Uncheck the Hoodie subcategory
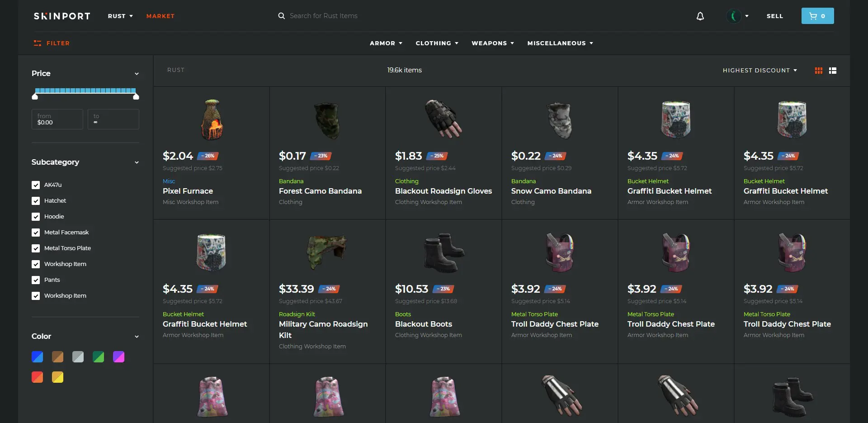 pos(36,217)
